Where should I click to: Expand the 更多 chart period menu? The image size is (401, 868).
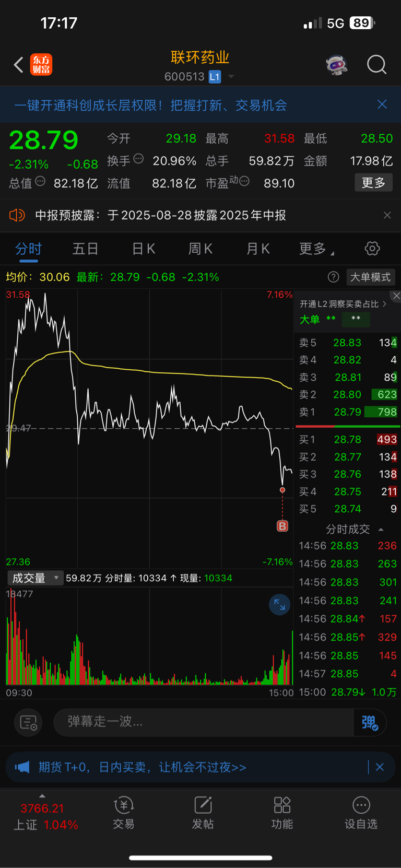[x=316, y=249]
